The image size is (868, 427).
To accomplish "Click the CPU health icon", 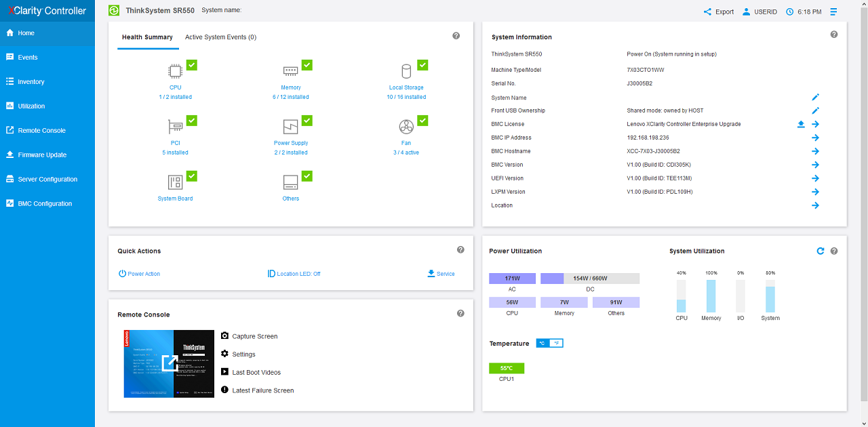I will tap(175, 71).
